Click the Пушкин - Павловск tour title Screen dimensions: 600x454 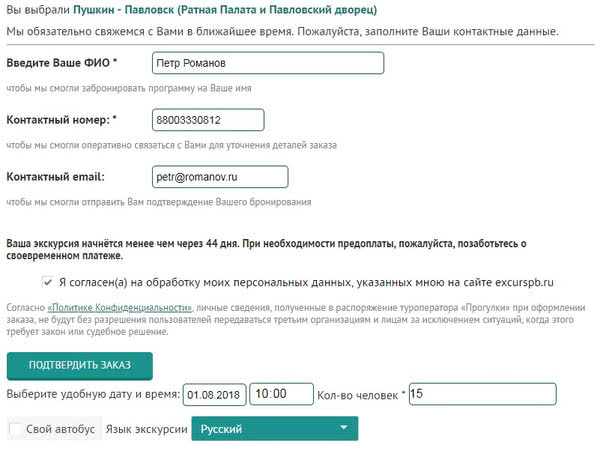225,10
